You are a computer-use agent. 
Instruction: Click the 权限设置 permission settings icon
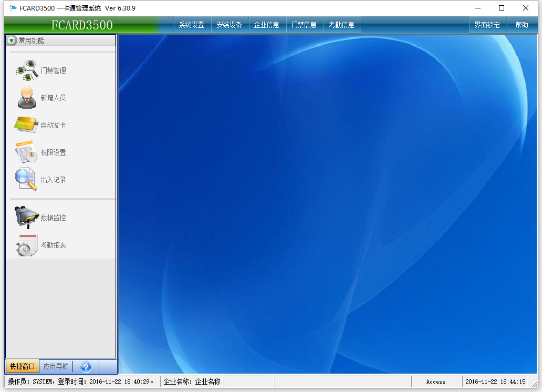click(x=26, y=152)
